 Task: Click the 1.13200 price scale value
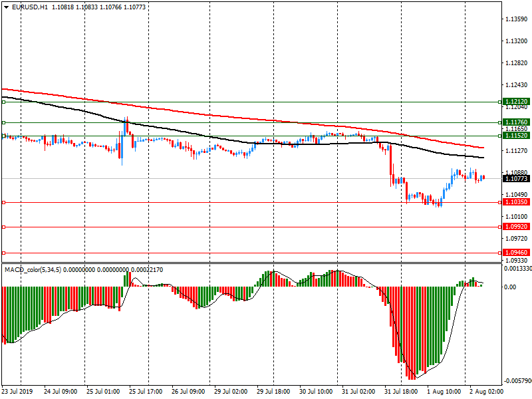coord(517,41)
